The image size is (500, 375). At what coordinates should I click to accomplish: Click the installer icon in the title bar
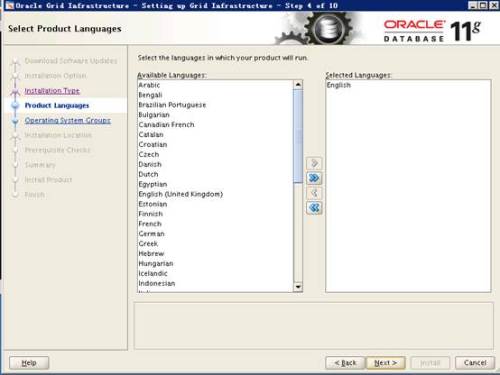[x=10, y=5]
